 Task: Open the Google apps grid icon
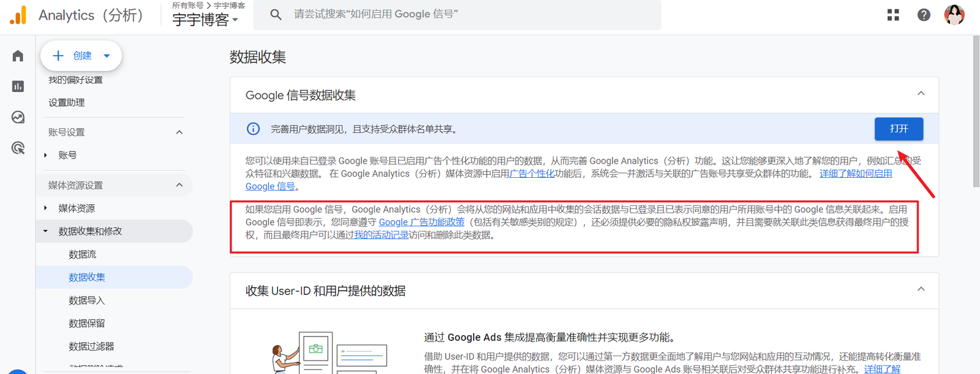coord(893,15)
